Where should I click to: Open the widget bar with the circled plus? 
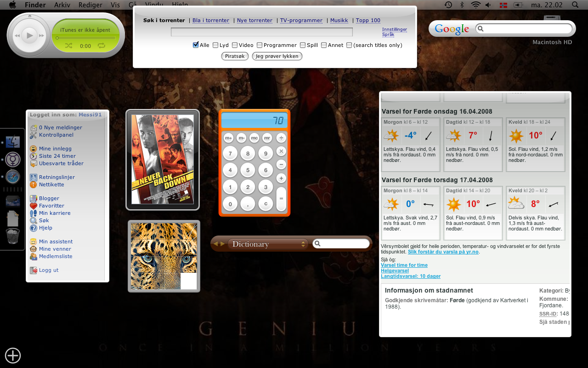13,355
